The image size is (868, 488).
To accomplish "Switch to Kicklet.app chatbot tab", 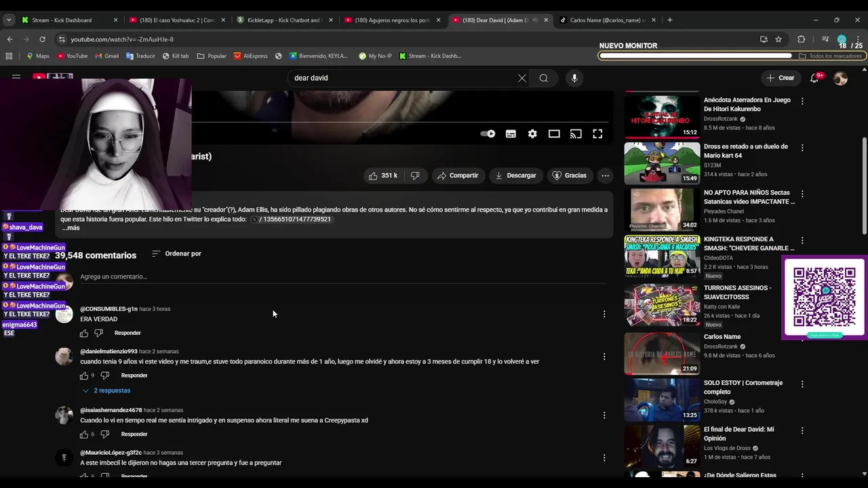I will [285, 20].
